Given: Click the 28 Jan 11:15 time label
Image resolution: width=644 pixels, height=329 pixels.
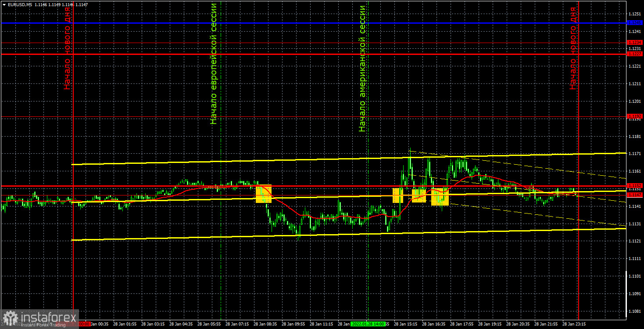Looking at the screenshot, I should click(x=321, y=324).
